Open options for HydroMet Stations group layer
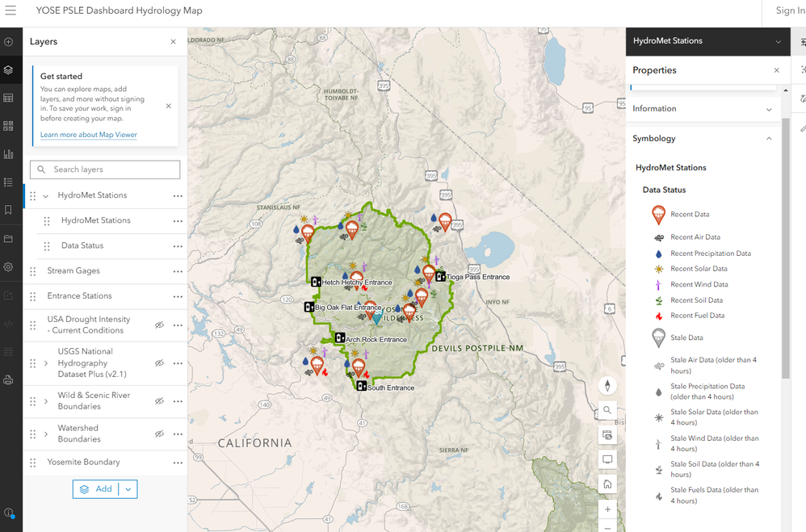This screenshot has width=806, height=532. click(178, 196)
